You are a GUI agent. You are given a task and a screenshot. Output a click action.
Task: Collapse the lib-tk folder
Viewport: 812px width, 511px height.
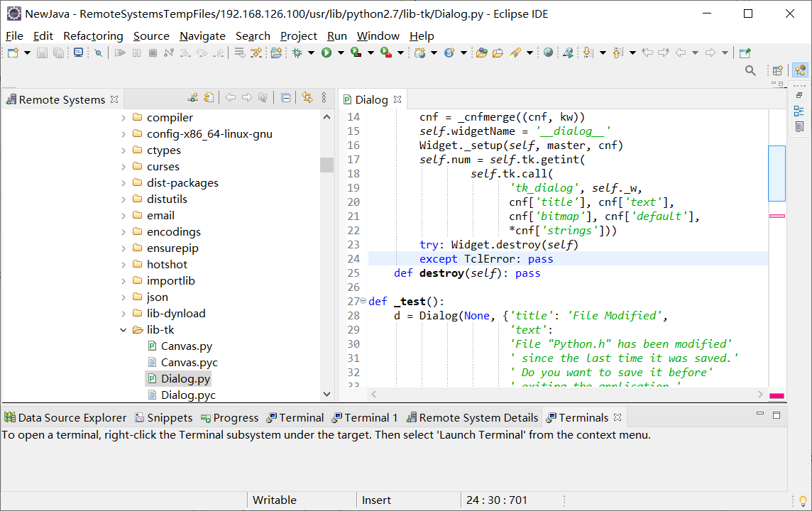(x=124, y=330)
